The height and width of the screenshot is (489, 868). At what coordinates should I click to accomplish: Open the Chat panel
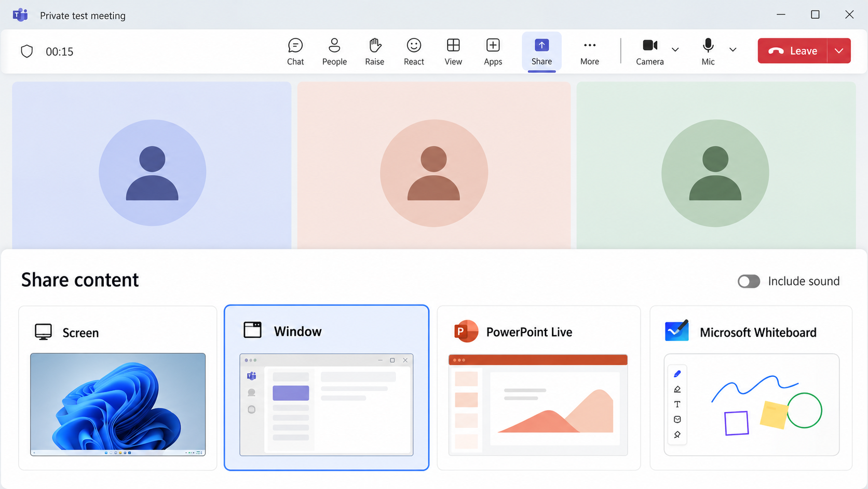click(x=295, y=51)
